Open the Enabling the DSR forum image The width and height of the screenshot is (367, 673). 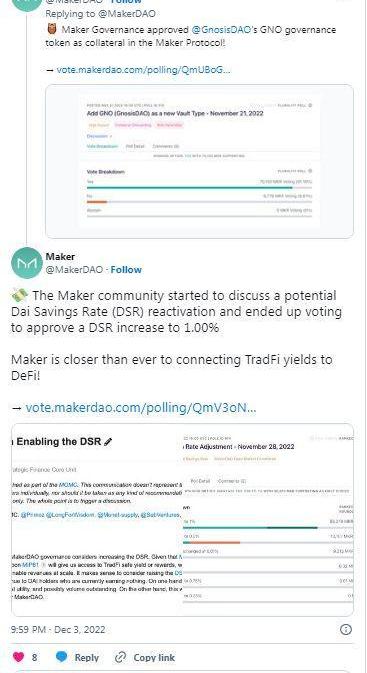tap(97, 520)
